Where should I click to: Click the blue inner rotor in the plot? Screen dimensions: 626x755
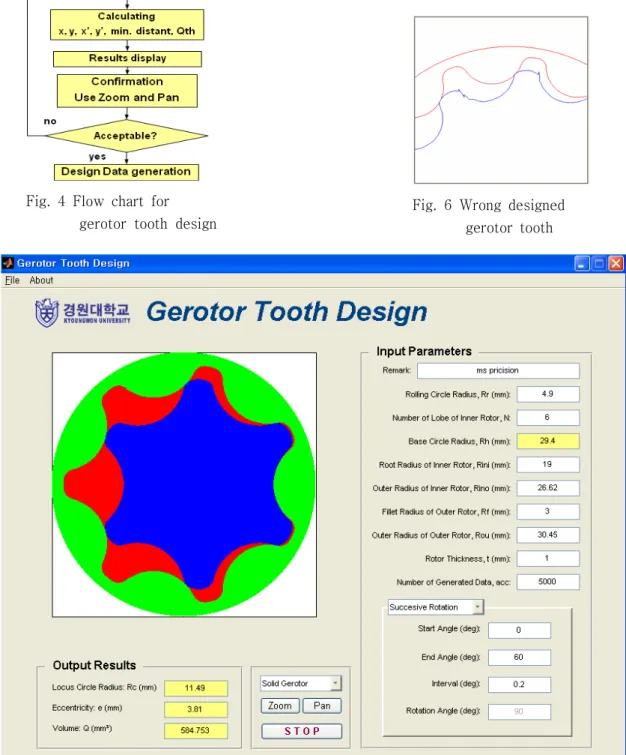pos(197,486)
